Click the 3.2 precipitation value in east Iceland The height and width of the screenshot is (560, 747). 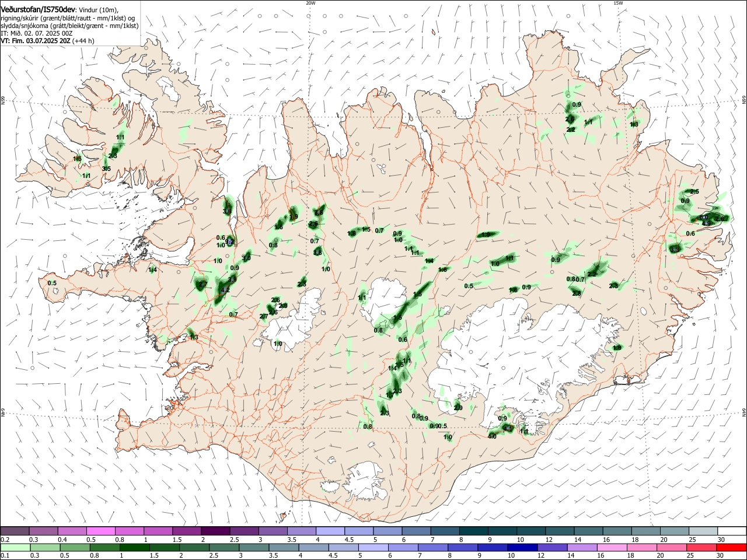pyautogui.click(x=675, y=249)
